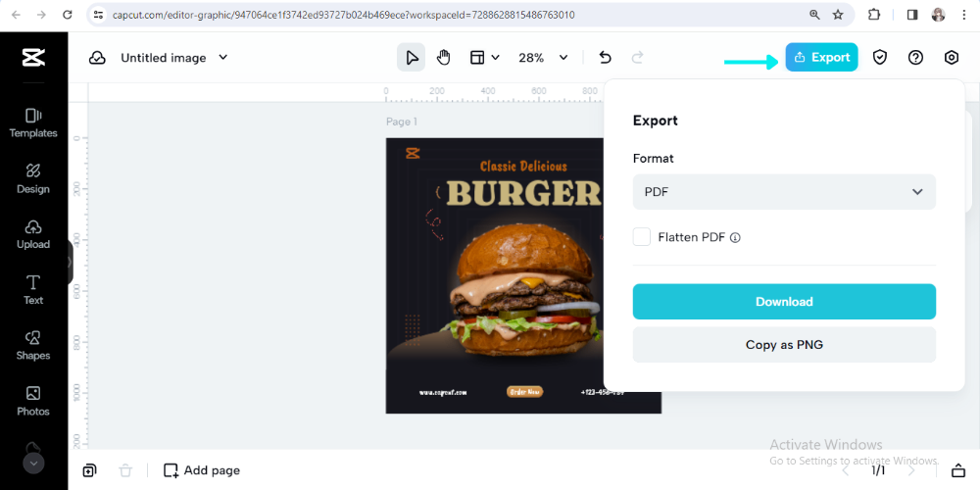The height and width of the screenshot is (490, 980).
Task: Reload the browser page
Action: [68, 15]
